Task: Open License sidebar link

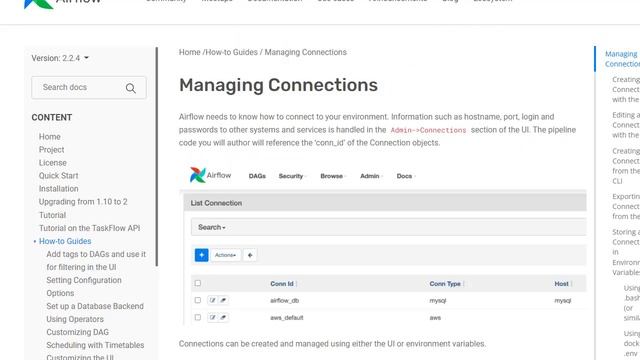Action: pyautogui.click(x=53, y=163)
